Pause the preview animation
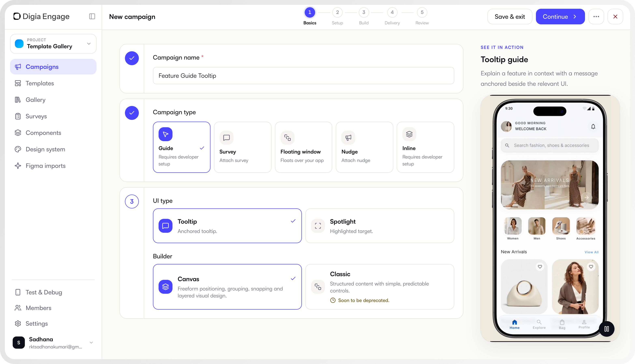This screenshot has height=364, width=635. (x=606, y=329)
